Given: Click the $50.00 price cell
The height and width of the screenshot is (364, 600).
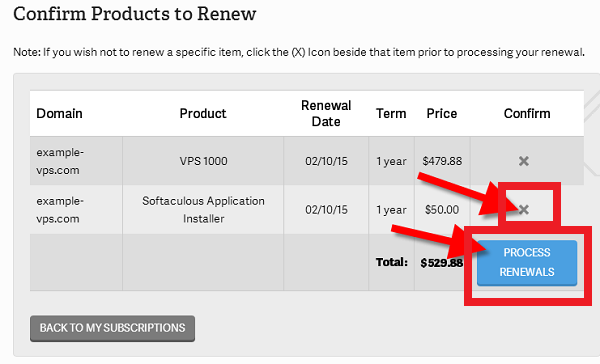Looking at the screenshot, I should [x=442, y=210].
